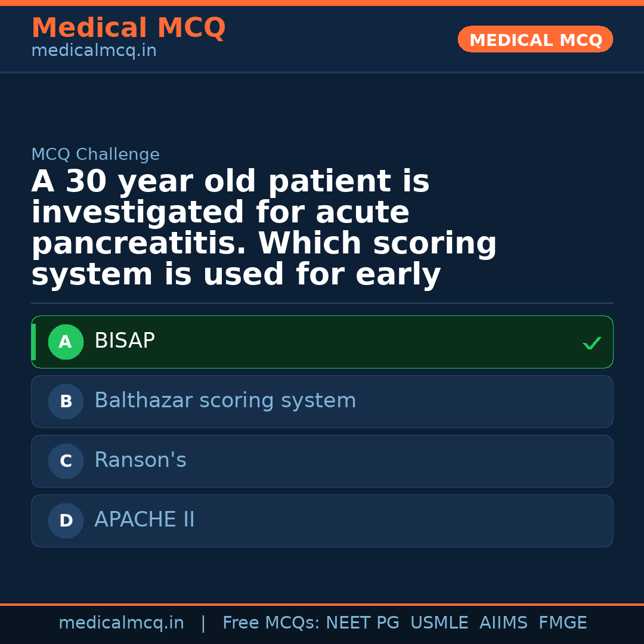Select answer option BISAP
Image resolution: width=644 pixels, height=644 pixels.
[x=322, y=342]
